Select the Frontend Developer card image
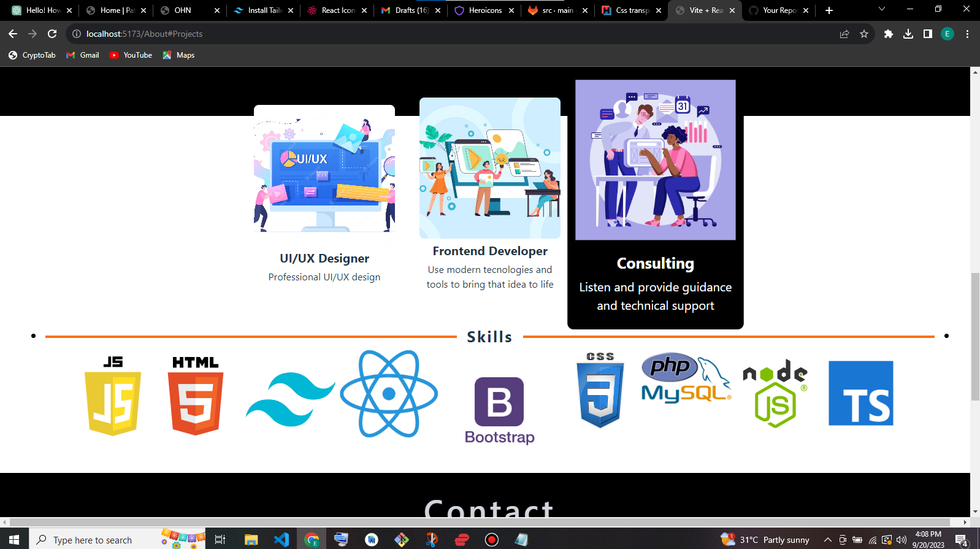The height and width of the screenshot is (549, 980). point(490,168)
